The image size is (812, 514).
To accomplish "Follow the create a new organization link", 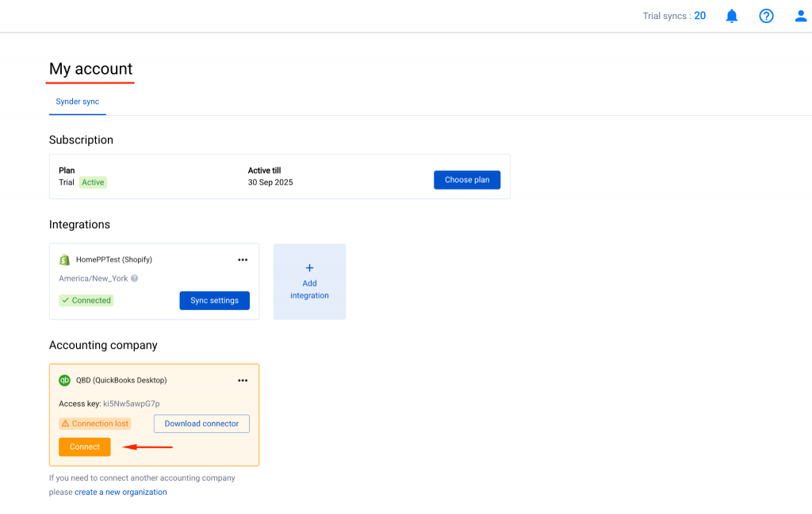I will click(121, 493).
